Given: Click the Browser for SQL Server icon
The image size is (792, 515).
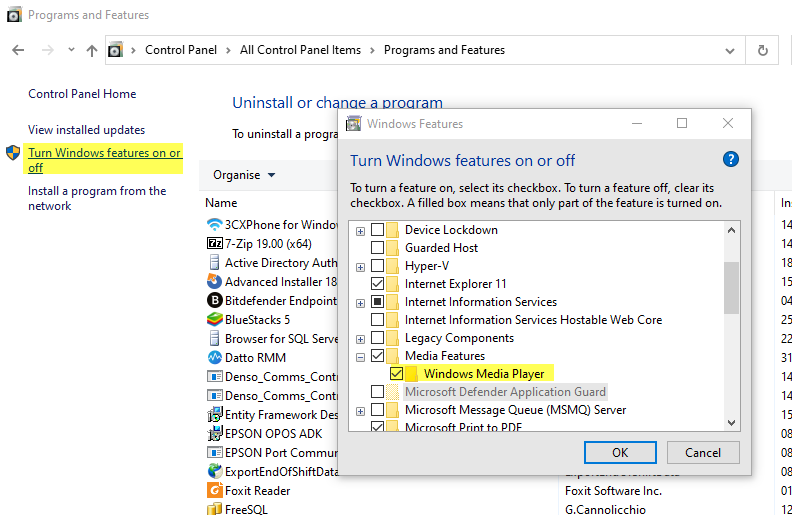Looking at the screenshot, I should coord(215,338).
